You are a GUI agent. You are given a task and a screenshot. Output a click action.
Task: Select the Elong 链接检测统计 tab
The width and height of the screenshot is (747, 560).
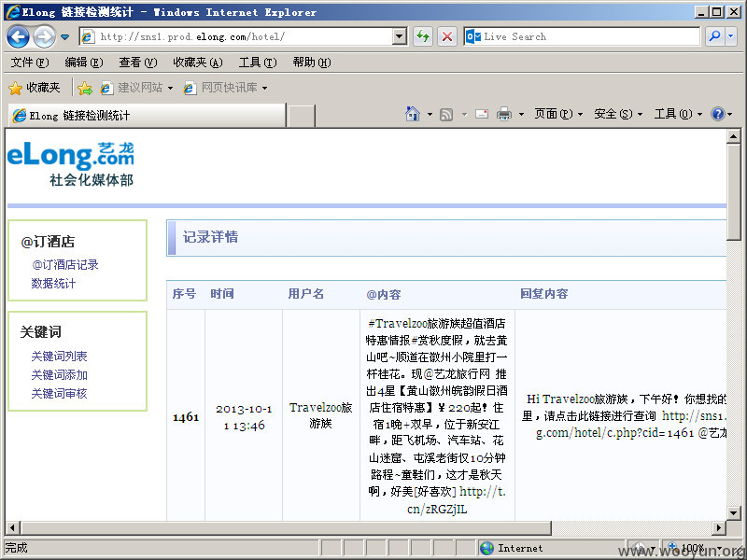[x=147, y=115]
